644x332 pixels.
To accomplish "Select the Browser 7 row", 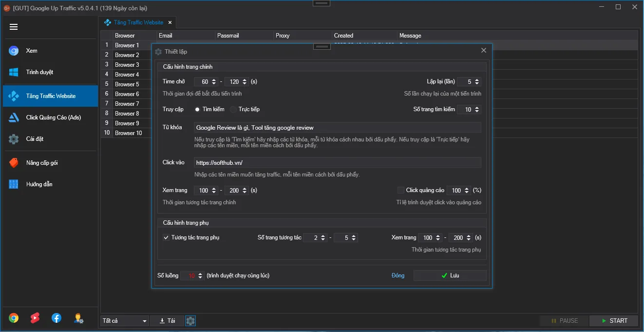I will pyautogui.click(x=127, y=104).
